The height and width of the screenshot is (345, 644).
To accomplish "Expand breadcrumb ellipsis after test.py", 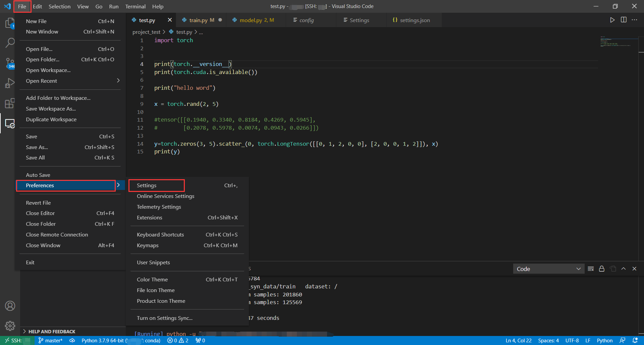I will [x=201, y=32].
